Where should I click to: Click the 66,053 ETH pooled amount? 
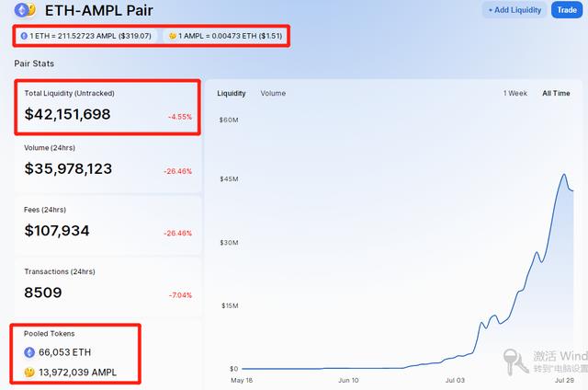coord(65,352)
